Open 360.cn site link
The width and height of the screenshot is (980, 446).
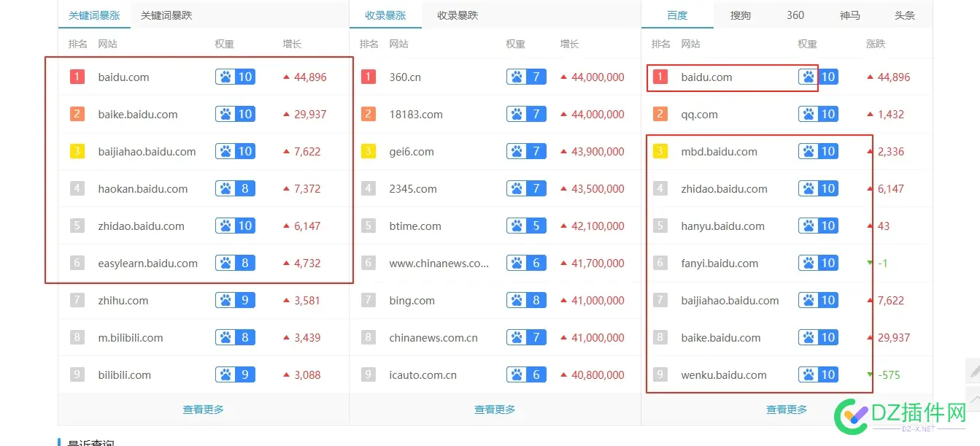tap(405, 77)
